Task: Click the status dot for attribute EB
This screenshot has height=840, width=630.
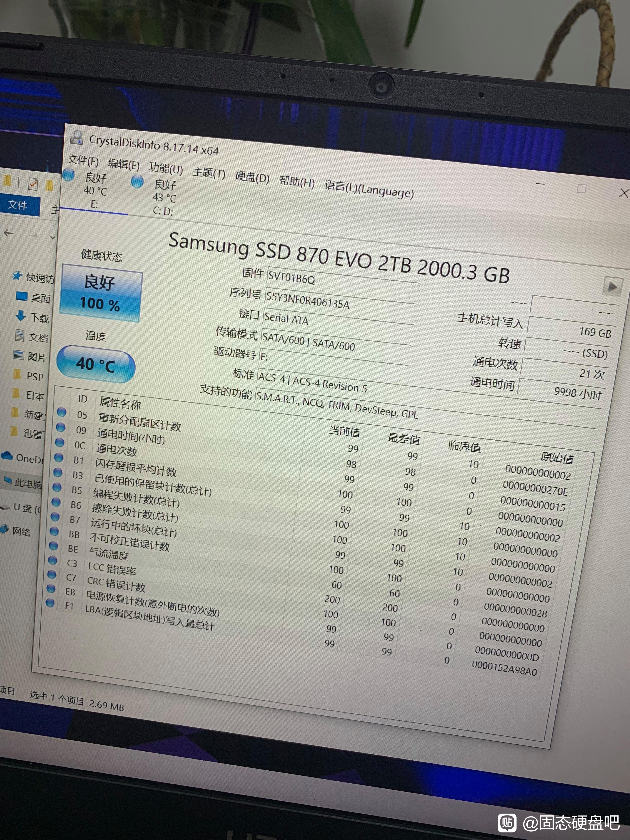Action: pos(51,589)
